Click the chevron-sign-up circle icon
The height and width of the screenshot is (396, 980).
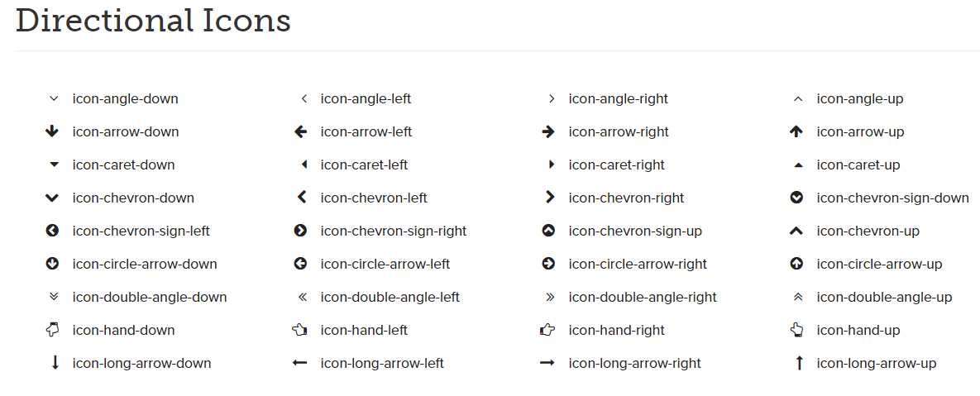tap(547, 231)
